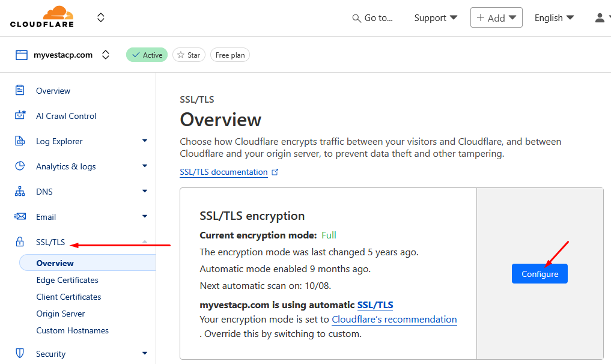The image size is (611, 364).
Task: Click the Active status badge
Action: (x=147, y=55)
